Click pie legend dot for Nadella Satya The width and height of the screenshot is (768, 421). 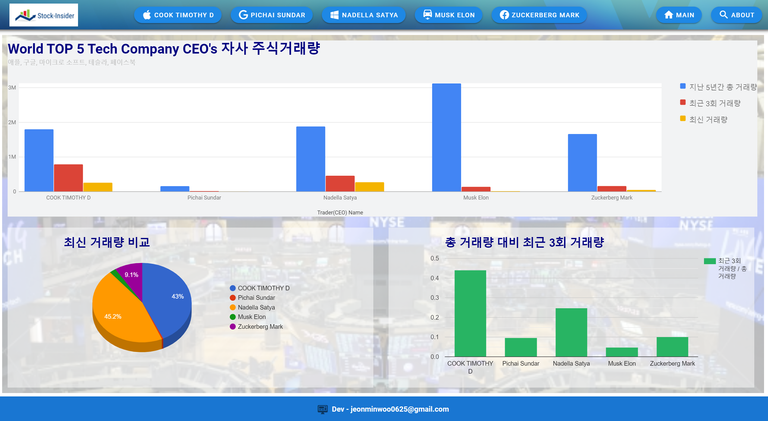click(x=233, y=307)
